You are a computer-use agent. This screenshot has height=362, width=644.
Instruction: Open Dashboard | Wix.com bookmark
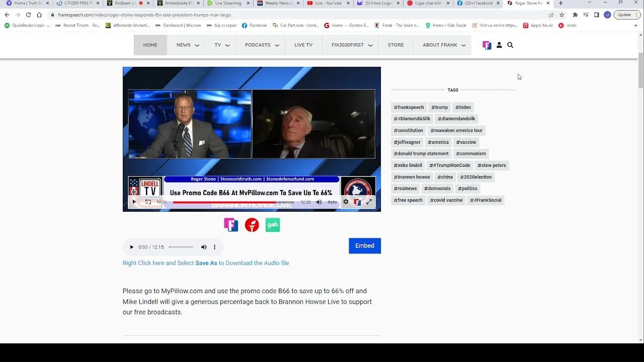[179, 25]
